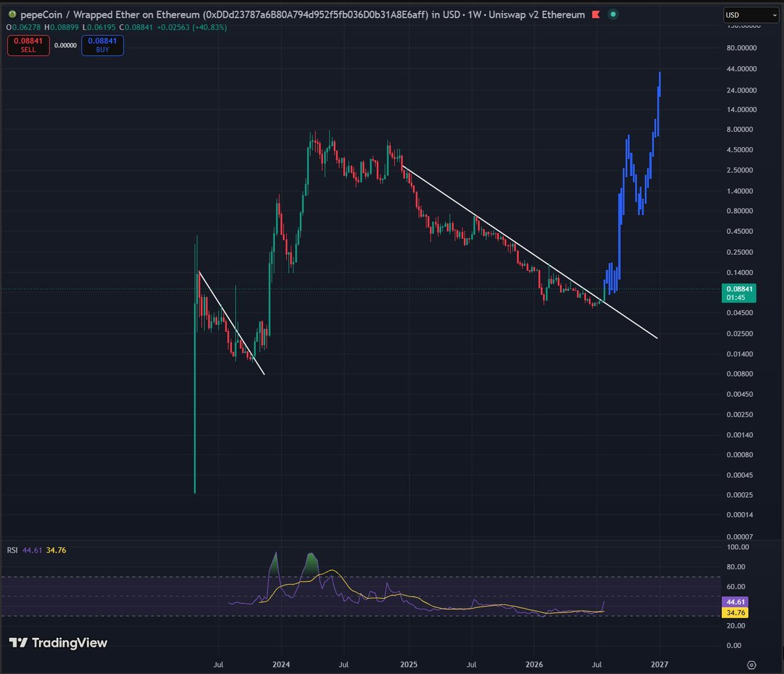The width and height of the screenshot is (784, 674).
Task: Click the pepeCoin symbol logo icon
Action: click(12, 15)
